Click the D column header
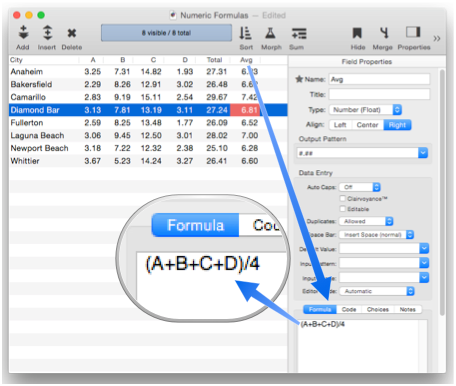This screenshot has width=456, height=386. pos(184,60)
